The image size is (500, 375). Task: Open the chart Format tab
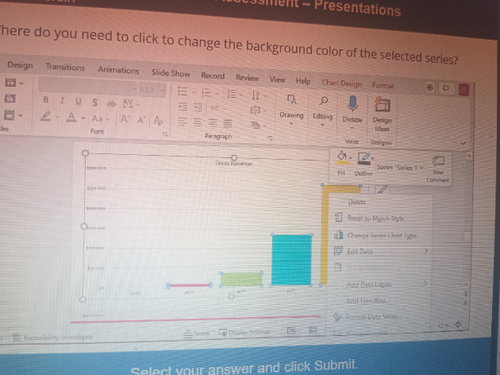coord(383,85)
